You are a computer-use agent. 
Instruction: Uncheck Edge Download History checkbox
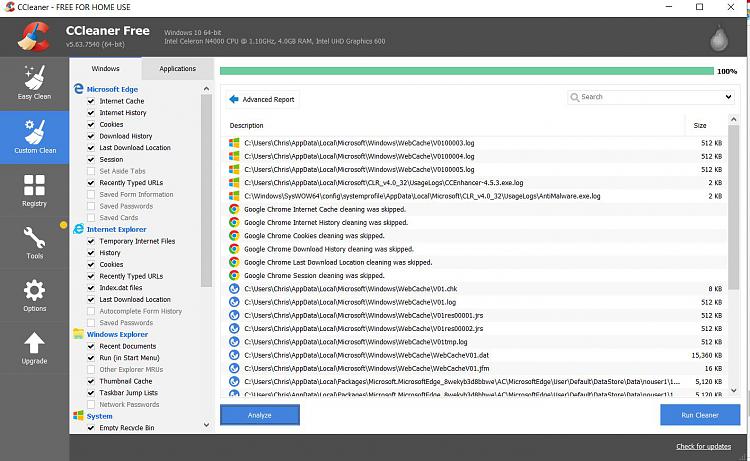coord(91,136)
